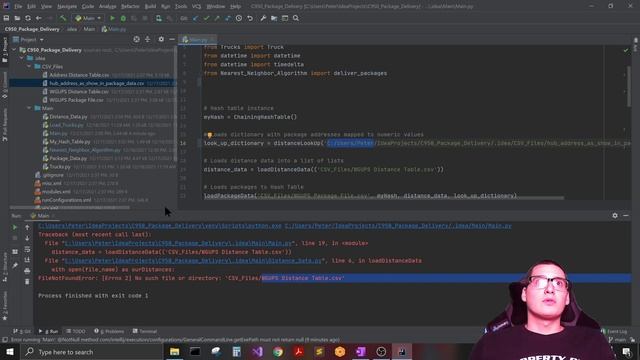
Task: Click the Save All toolbar icon
Action: [6, 18]
